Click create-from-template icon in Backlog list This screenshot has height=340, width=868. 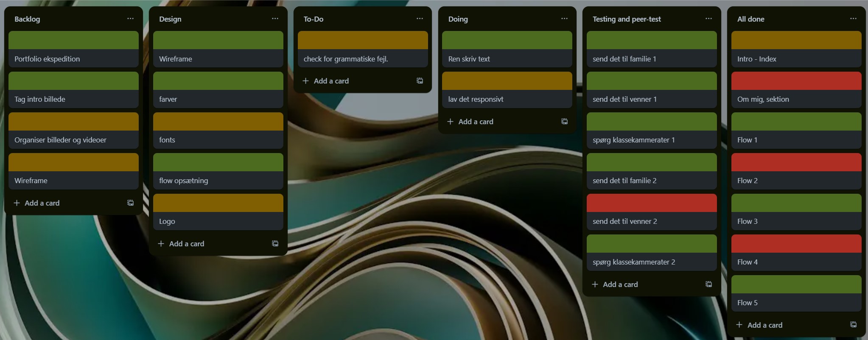[x=131, y=203]
